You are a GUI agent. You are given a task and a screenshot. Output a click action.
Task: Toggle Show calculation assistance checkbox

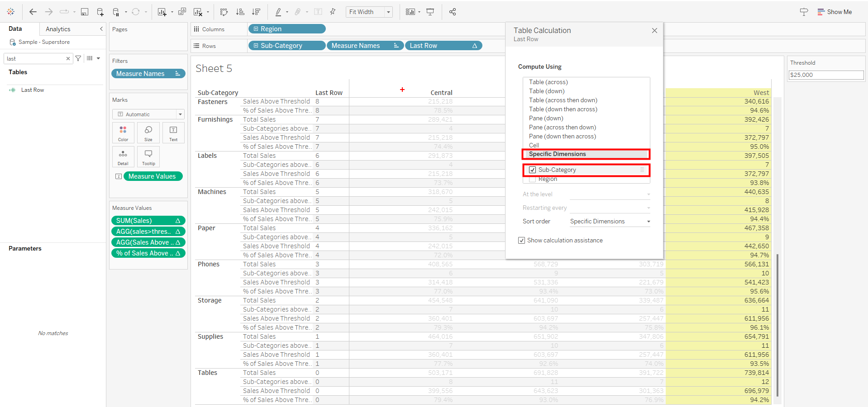coord(522,241)
